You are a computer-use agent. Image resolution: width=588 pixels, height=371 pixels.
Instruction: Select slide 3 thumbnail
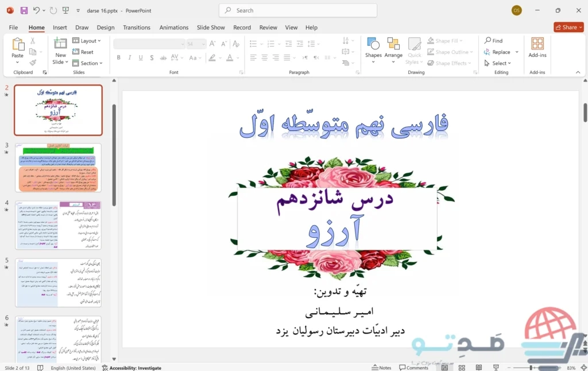58,168
